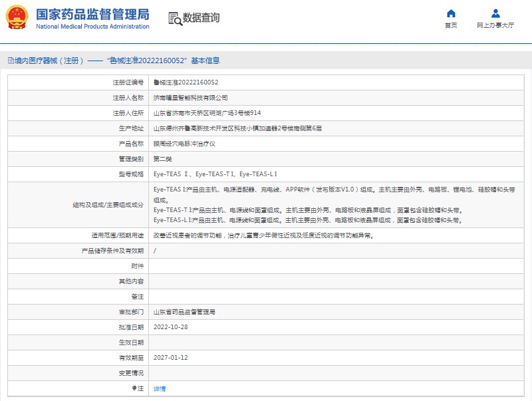
Task: Click the 管理类别 label cell
Action: click(78, 159)
